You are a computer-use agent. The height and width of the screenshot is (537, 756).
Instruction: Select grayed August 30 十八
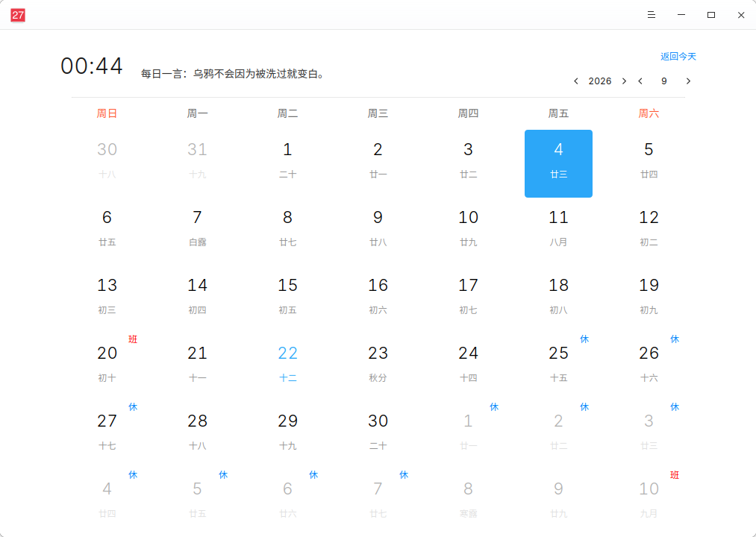[x=107, y=163]
